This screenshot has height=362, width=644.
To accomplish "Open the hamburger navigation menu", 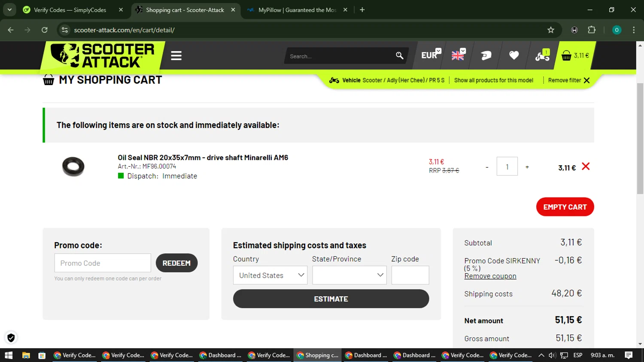I will tap(176, 56).
